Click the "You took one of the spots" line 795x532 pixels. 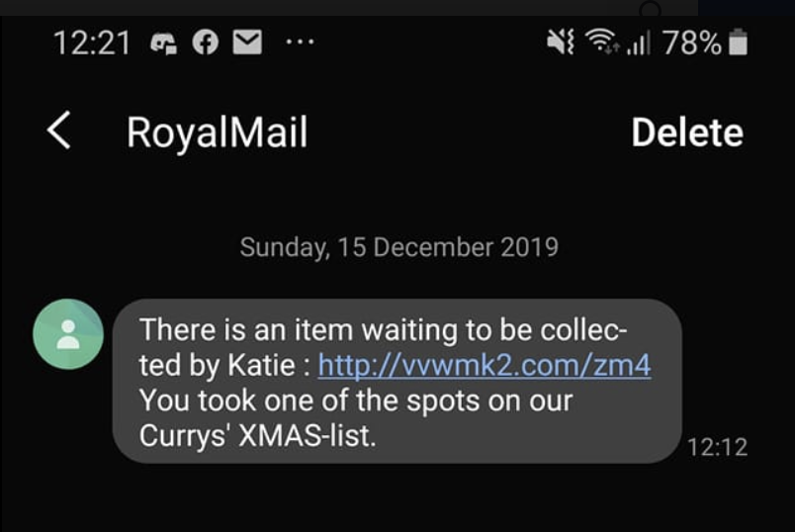point(356,401)
